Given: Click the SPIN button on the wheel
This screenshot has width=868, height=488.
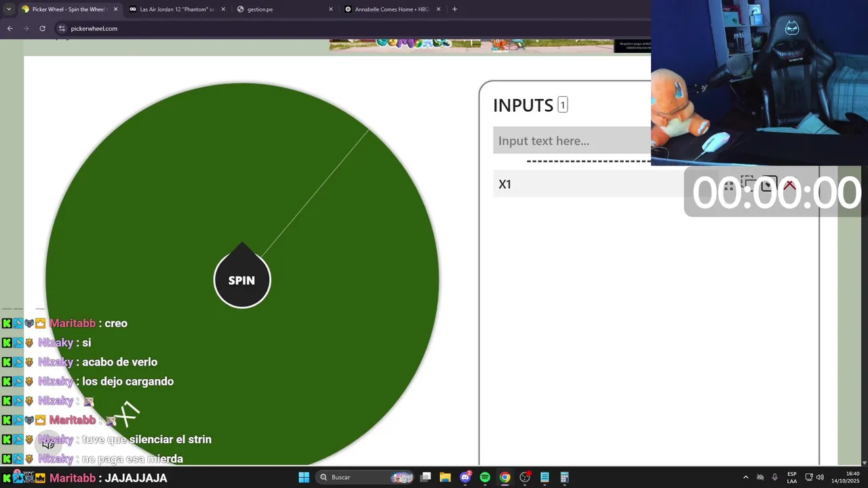Looking at the screenshot, I should [x=242, y=280].
